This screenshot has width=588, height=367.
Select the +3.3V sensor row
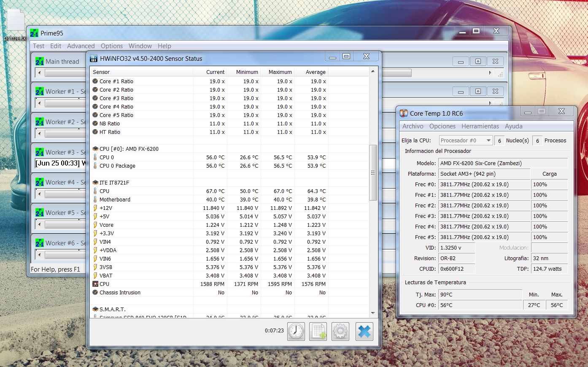tap(230, 233)
